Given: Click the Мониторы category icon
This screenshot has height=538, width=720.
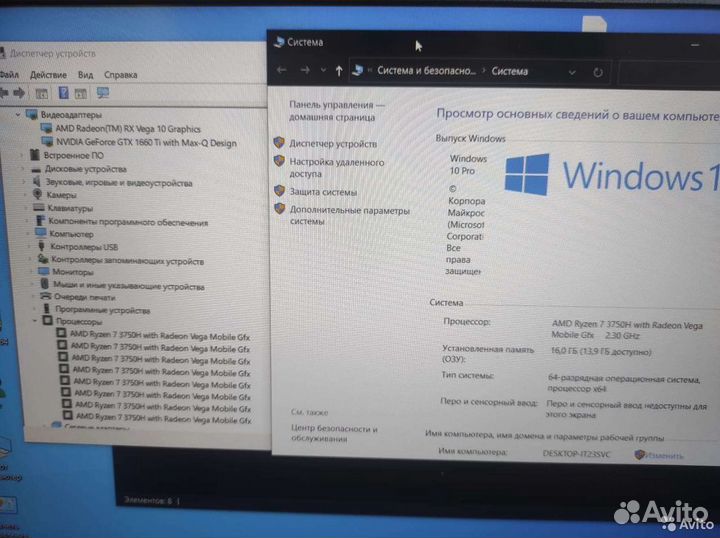Looking at the screenshot, I should click(44, 271).
